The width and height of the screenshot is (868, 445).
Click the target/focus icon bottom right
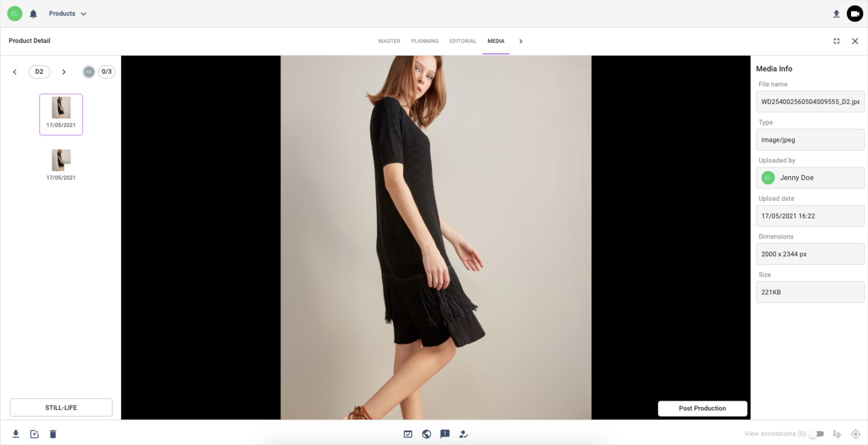(x=856, y=434)
